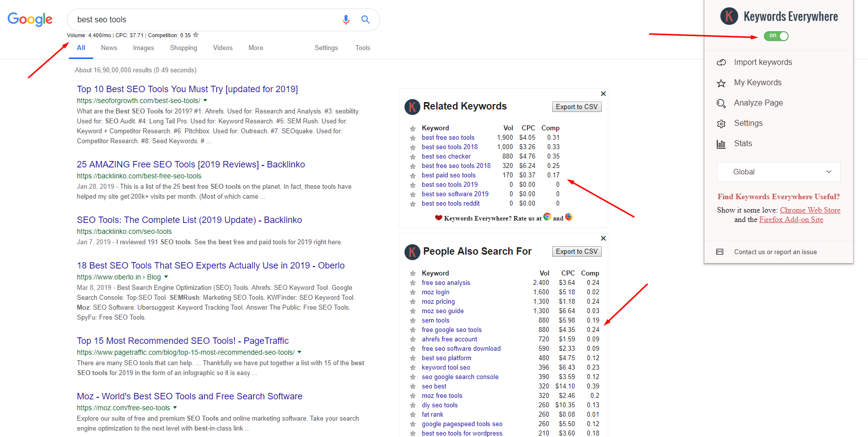Image resolution: width=868 pixels, height=437 pixels.
Task: Click the 'ahrefs free account' keyword
Action: point(450,339)
